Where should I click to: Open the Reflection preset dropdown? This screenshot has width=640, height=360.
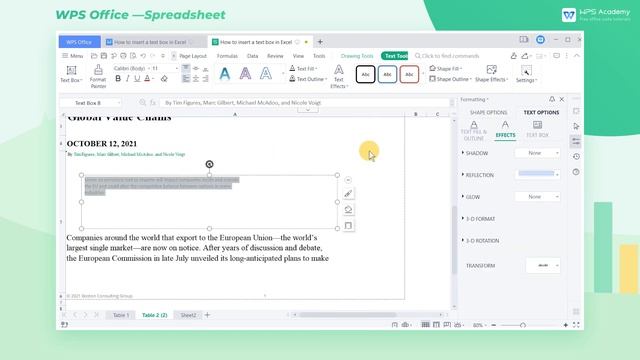(538, 174)
